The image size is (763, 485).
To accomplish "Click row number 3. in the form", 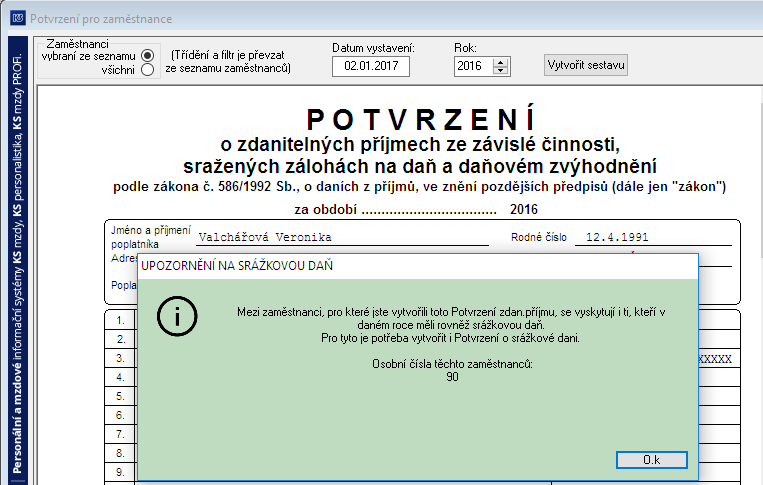I will click(121, 358).
